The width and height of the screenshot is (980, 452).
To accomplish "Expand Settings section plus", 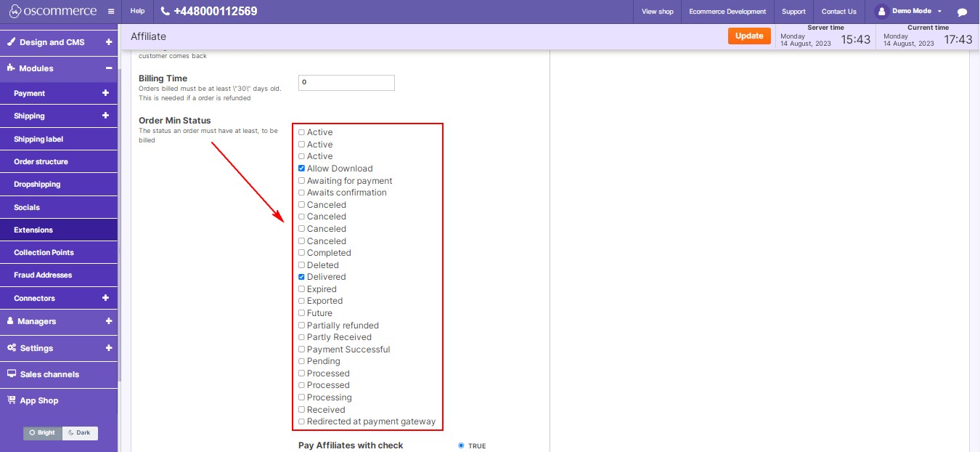I will pyautogui.click(x=108, y=348).
